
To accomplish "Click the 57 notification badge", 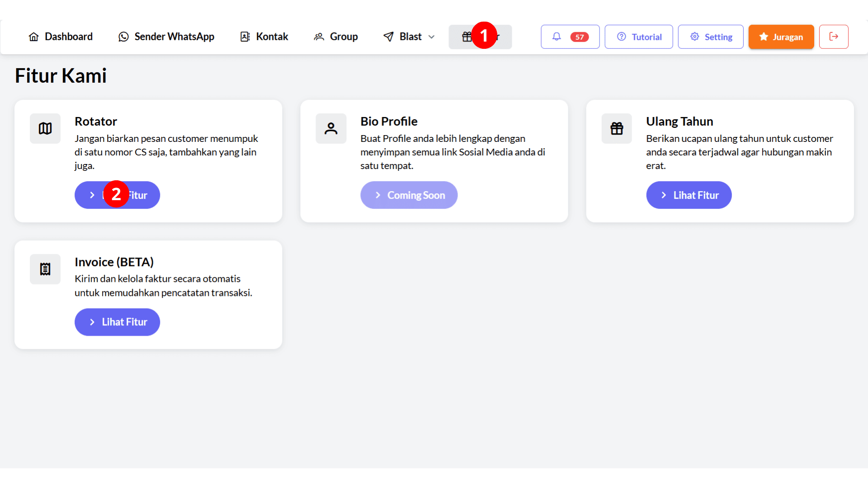I will click(580, 37).
